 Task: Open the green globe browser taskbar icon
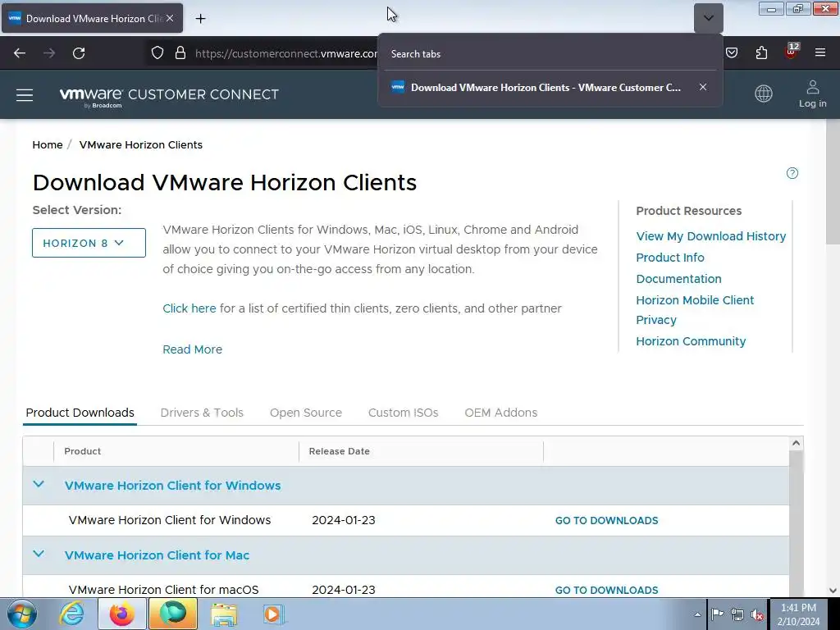[x=172, y=614]
